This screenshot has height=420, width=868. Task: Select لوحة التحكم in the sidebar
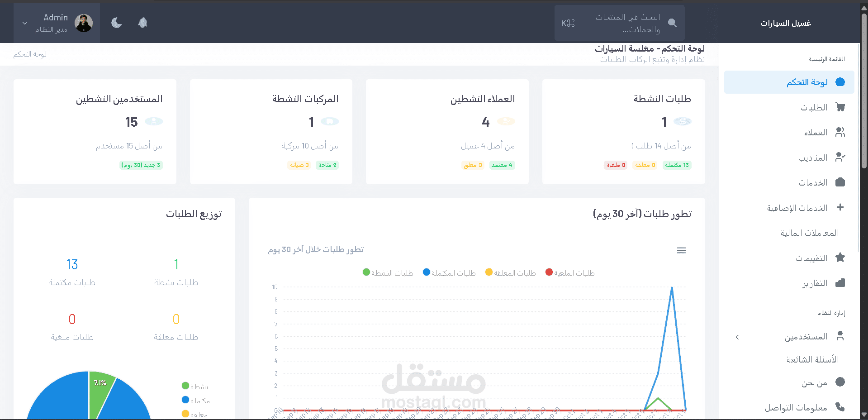pyautogui.click(x=789, y=82)
